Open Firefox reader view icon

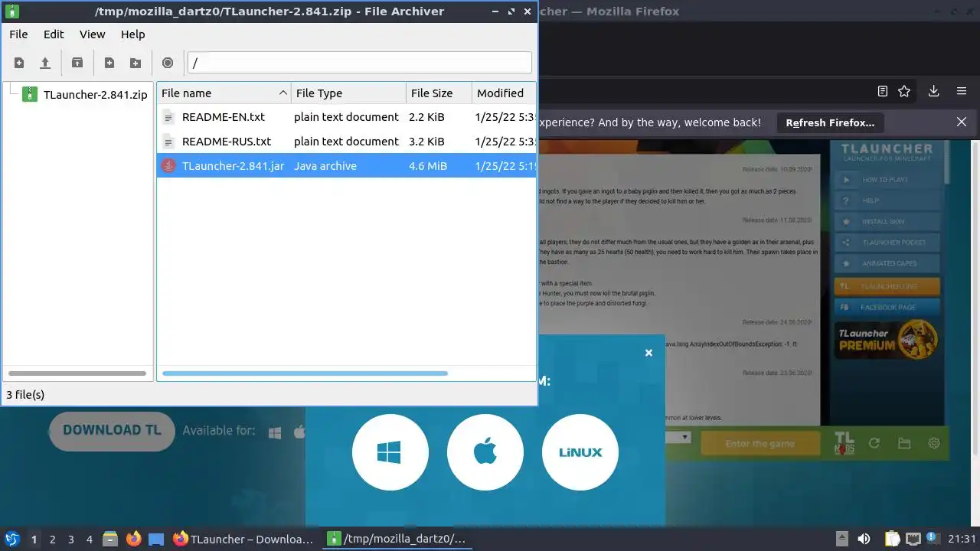883,91
